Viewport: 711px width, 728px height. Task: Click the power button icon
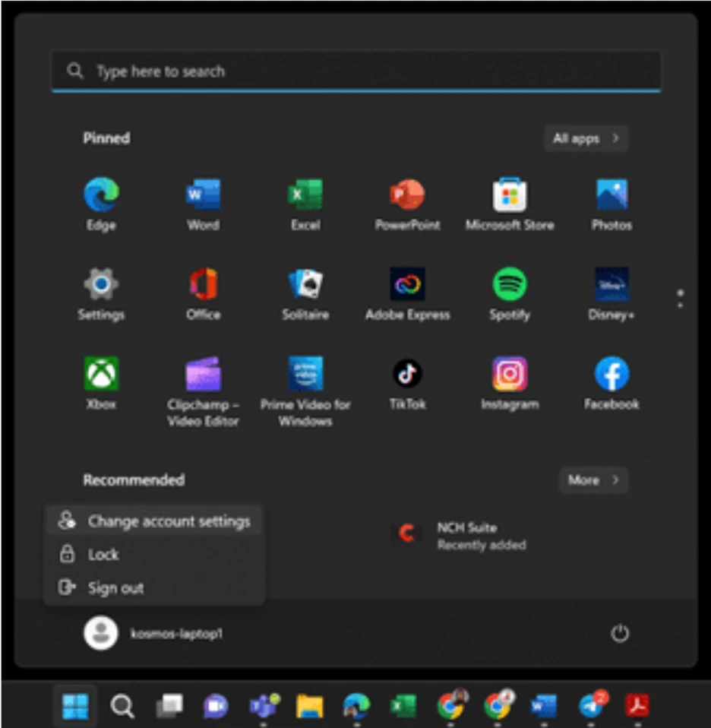620,633
